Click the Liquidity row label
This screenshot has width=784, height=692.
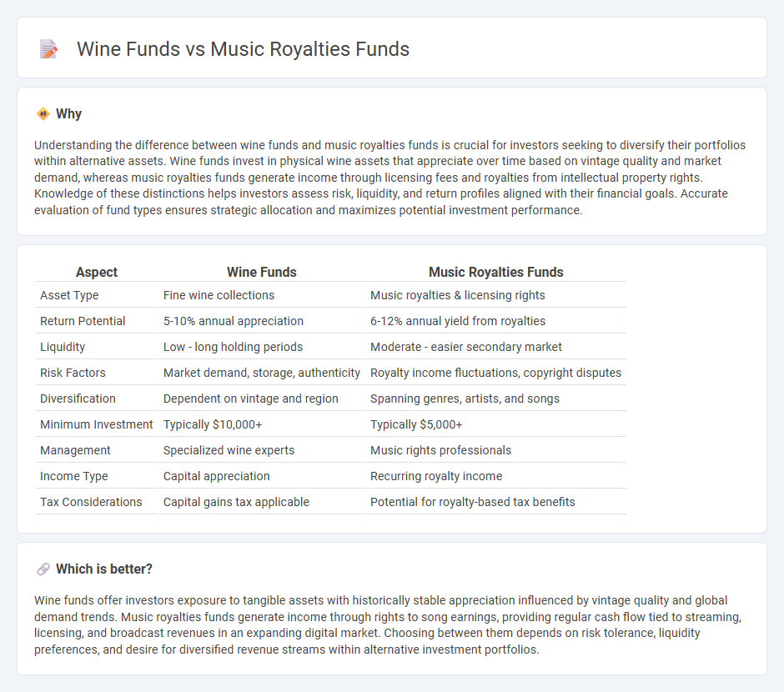point(63,347)
